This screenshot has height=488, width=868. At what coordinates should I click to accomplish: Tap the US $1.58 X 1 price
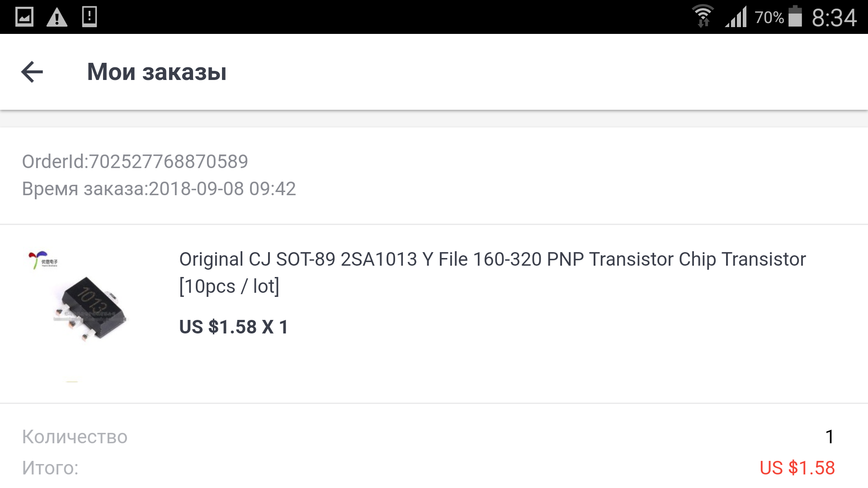pyautogui.click(x=234, y=327)
